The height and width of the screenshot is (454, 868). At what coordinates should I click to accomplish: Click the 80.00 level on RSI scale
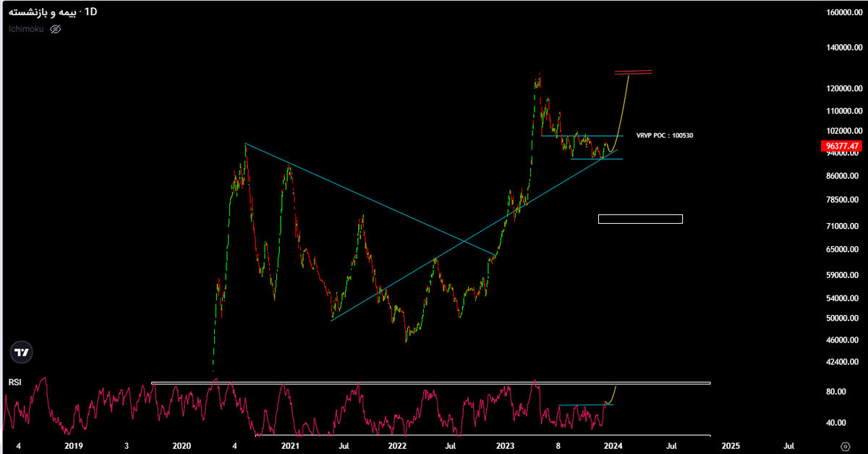pyautogui.click(x=836, y=392)
